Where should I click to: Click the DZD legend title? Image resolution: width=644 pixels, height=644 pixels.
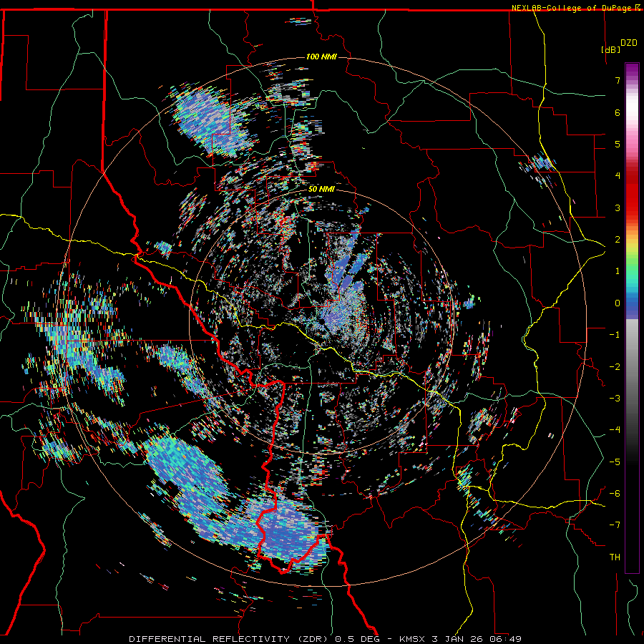tap(629, 43)
